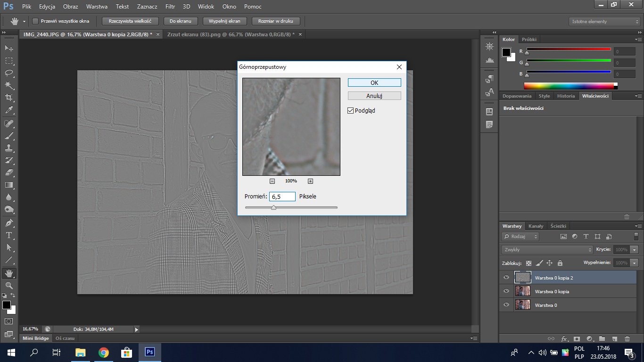Confirm the filter with OK button

pyautogui.click(x=374, y=82)
